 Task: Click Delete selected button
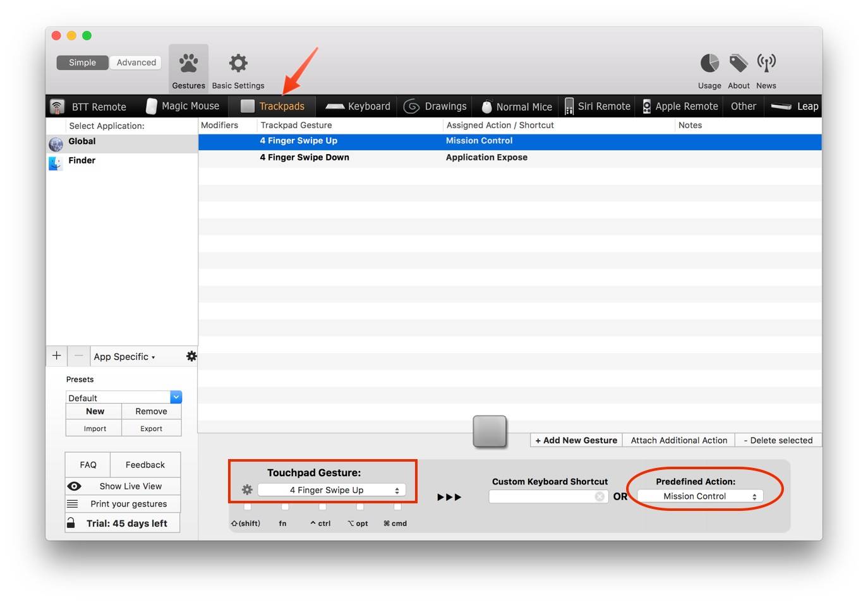pyautogui.click(x=778, y=440)
